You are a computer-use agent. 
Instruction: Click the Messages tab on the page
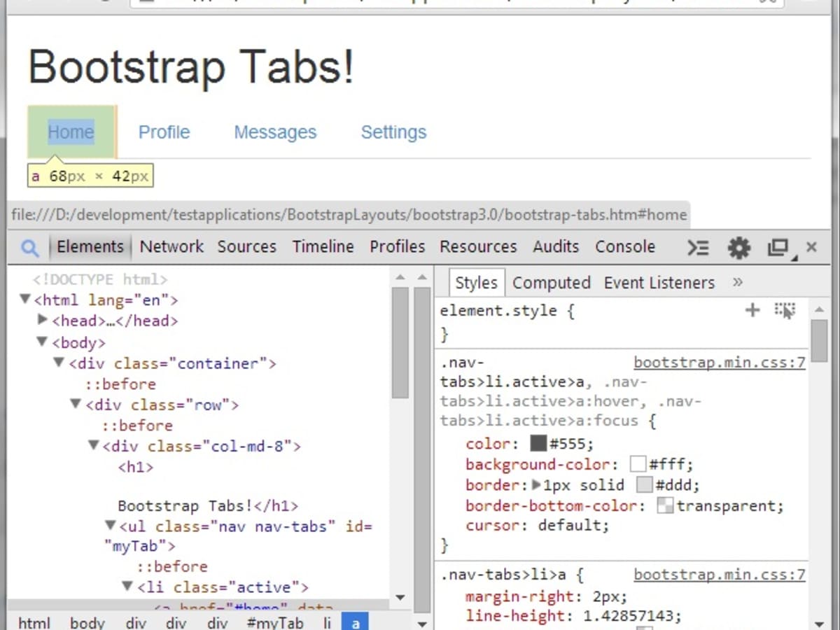[x=275, y=132]
